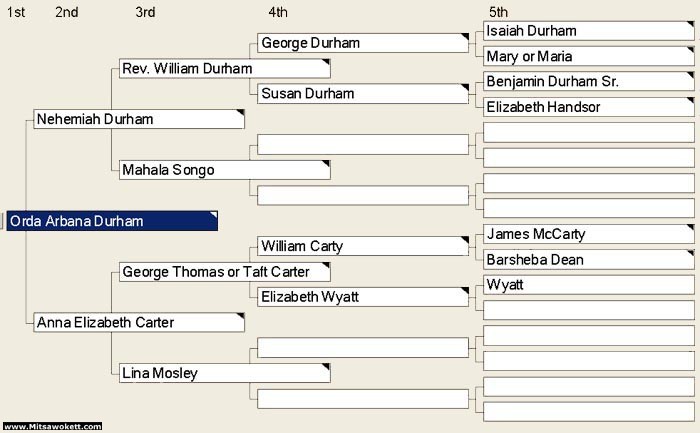Choose Benjamin Durham Sr. in fifth generation

589,81
